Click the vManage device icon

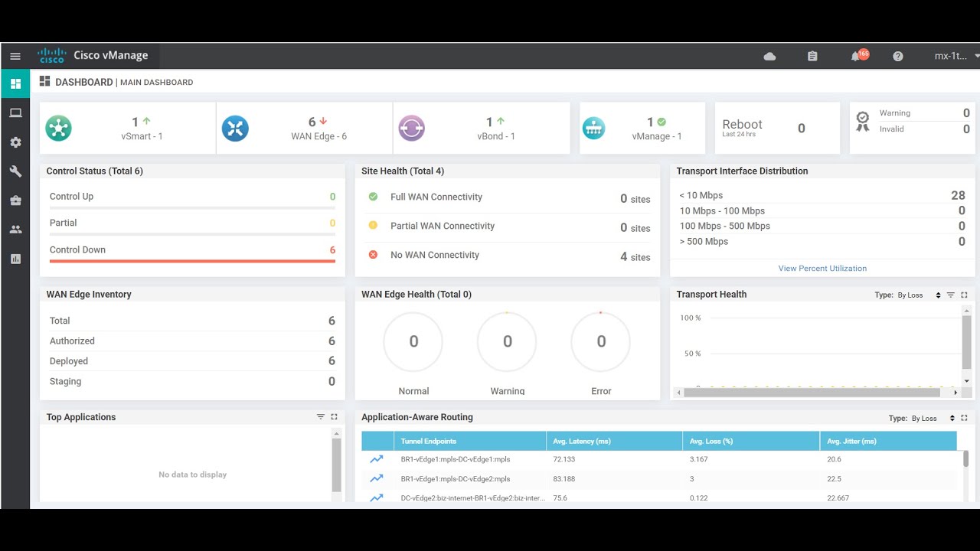(593, 128)
